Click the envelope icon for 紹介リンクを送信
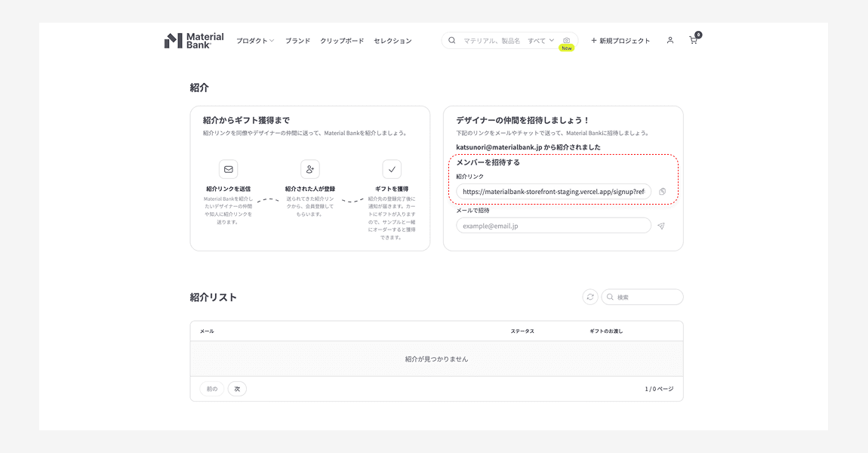Viewport: 868px width, 453px height. pyautogui.click(x=228, y=169)
